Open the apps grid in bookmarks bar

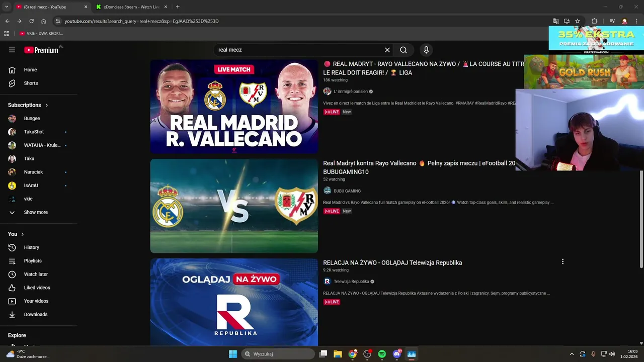[x=7, y=34]
